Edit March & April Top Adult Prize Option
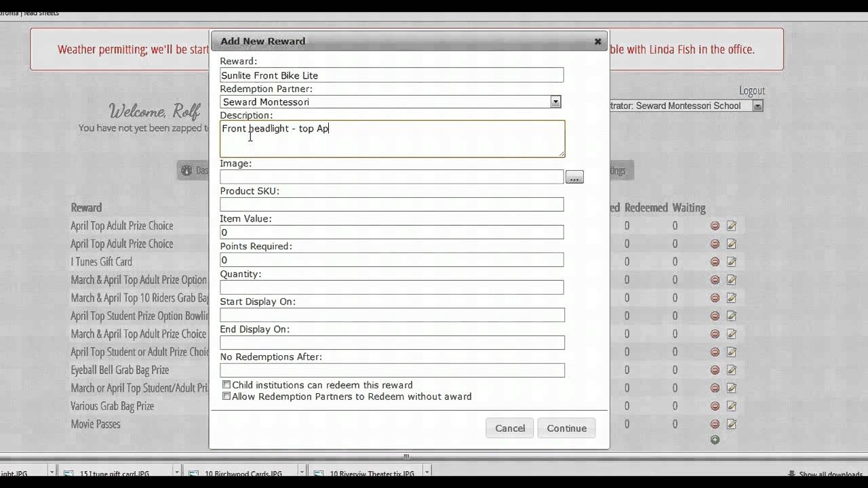This screenshot has width=868, height=488. click(x=732, y=280)
